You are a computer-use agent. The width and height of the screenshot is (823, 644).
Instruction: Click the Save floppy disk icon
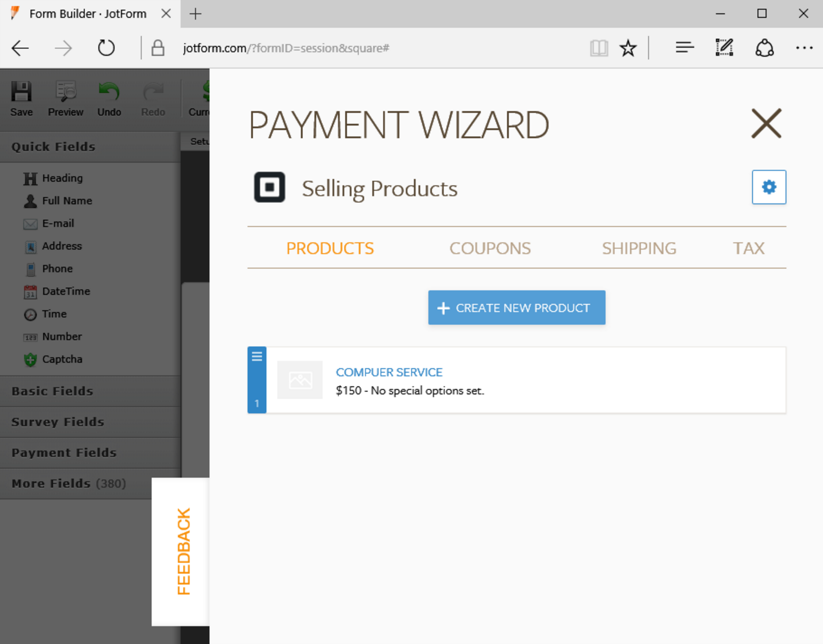coord(22,92)
